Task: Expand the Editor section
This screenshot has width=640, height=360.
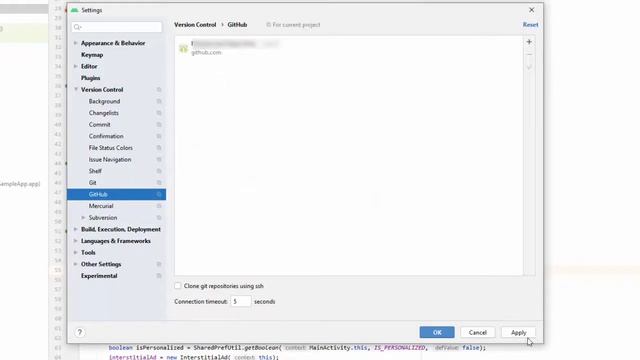Action: [x=76, y=66]
